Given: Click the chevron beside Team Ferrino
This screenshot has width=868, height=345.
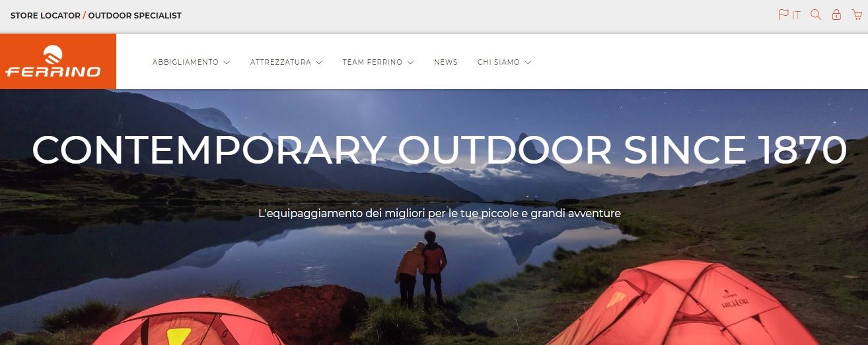Looking at the screenshot, I should 410,62.
